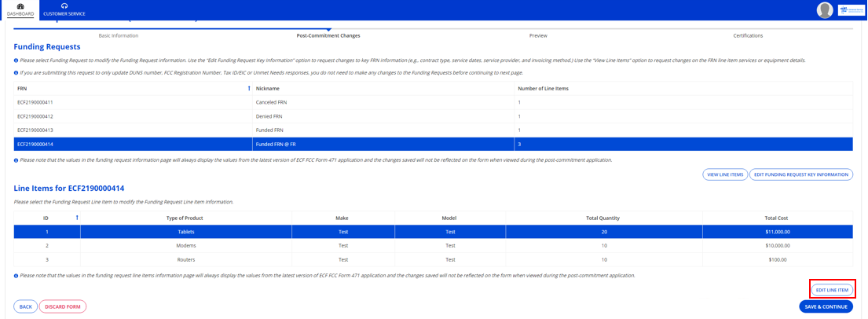Click the Funded FRN @ FR nickname cell

[x=383, y=144]
